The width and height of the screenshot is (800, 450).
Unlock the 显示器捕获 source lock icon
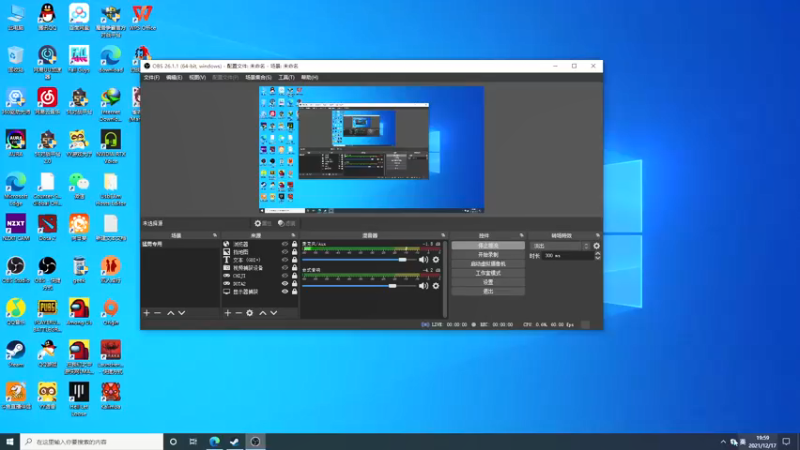(x=294, y=292)
